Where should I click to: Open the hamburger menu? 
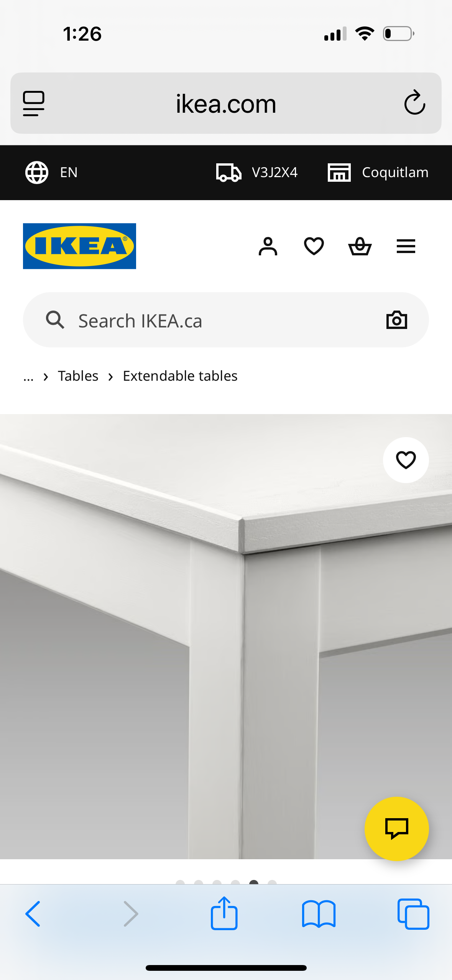tap(406, 246)
